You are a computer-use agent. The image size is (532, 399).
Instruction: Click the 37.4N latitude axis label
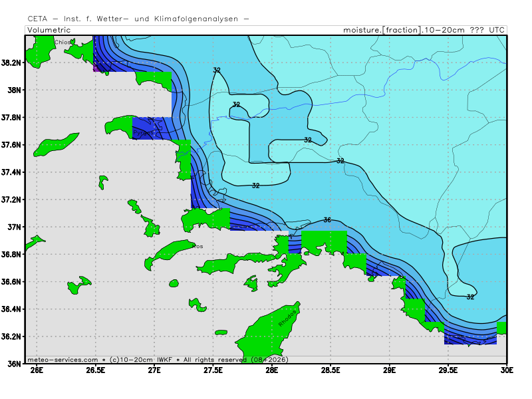coord(13,172)
